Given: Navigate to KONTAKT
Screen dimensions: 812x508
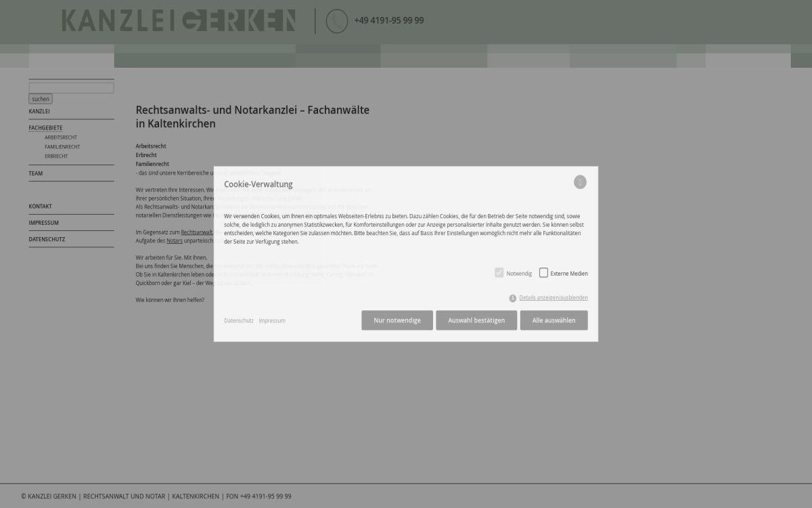Looking at the screenshot, I should (40, 206).
